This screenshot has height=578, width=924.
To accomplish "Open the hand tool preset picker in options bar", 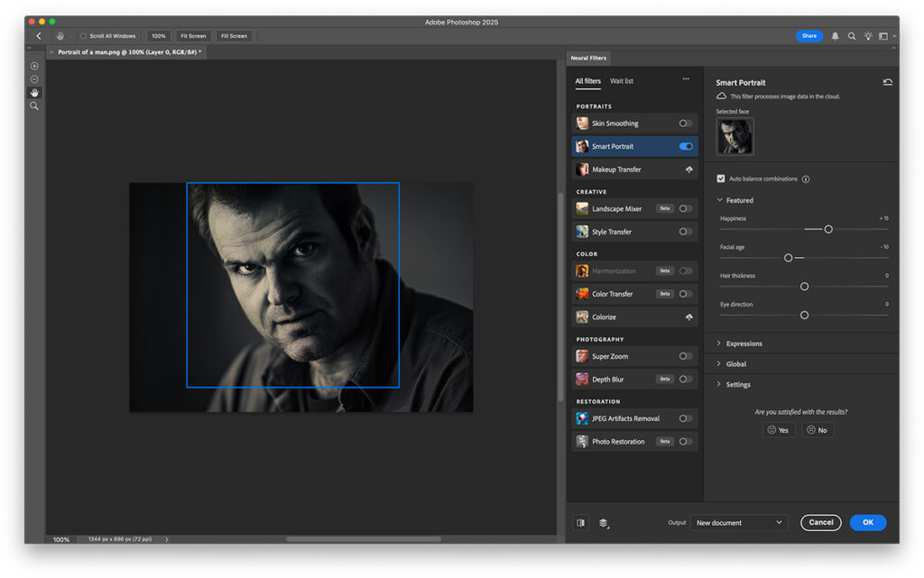I will pyautogui.click(x=60, y=36).
